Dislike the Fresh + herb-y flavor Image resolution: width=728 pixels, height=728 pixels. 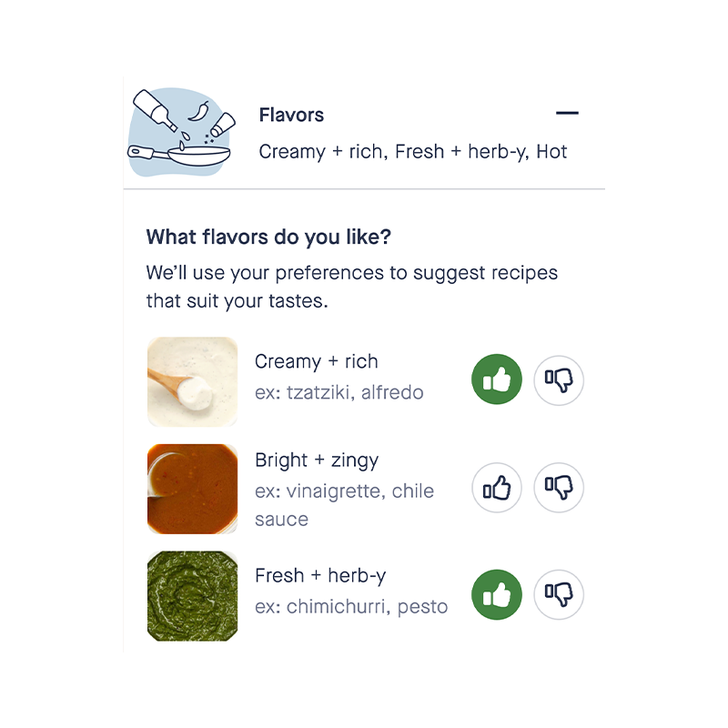coord(559,595)
